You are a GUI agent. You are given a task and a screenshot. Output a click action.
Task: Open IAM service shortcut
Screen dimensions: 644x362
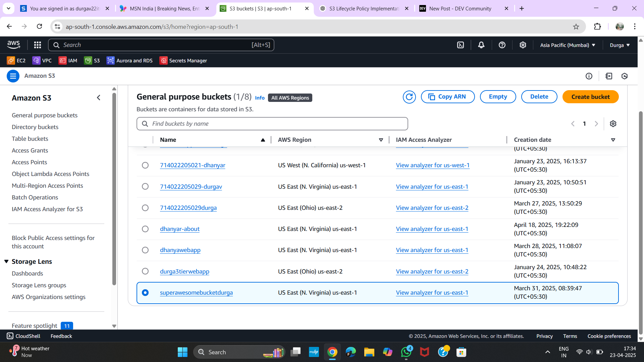(x=68, y=60)
